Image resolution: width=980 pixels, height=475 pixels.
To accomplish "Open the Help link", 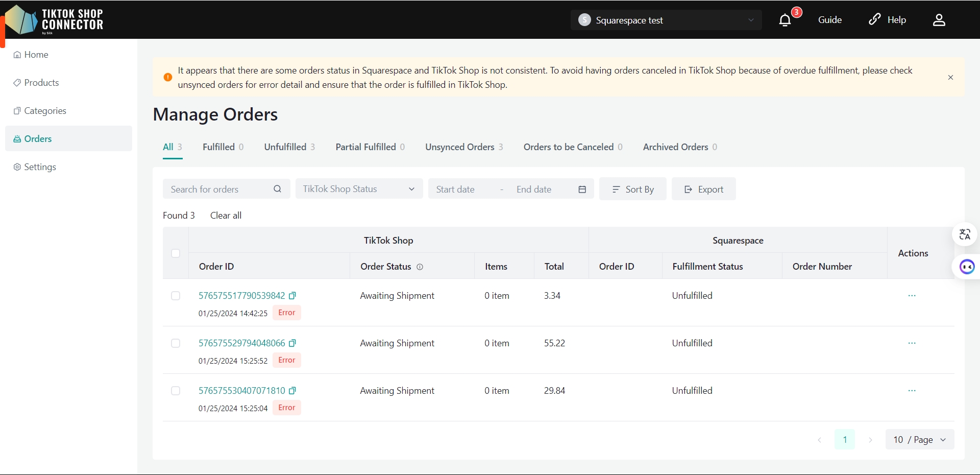I will point(887,20).
